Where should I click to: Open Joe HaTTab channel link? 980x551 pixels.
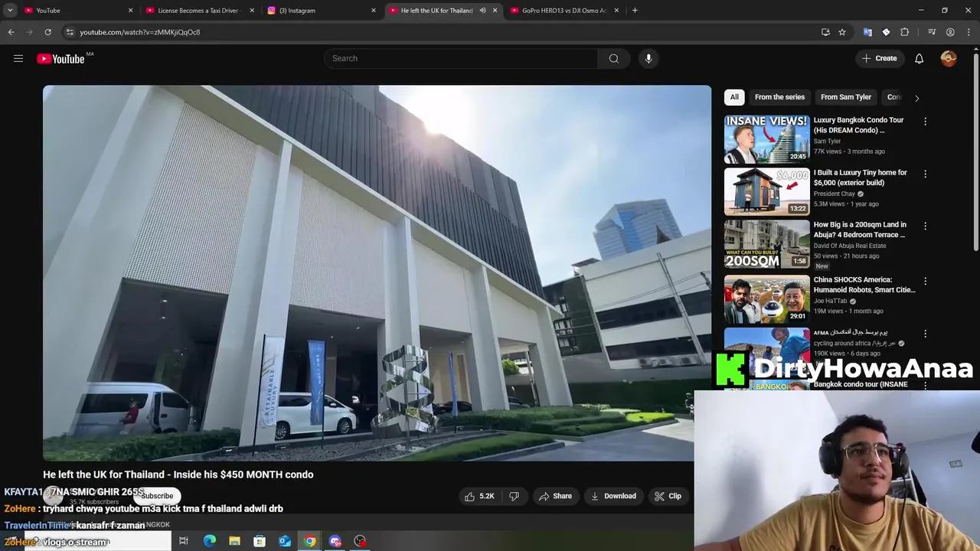830,301
